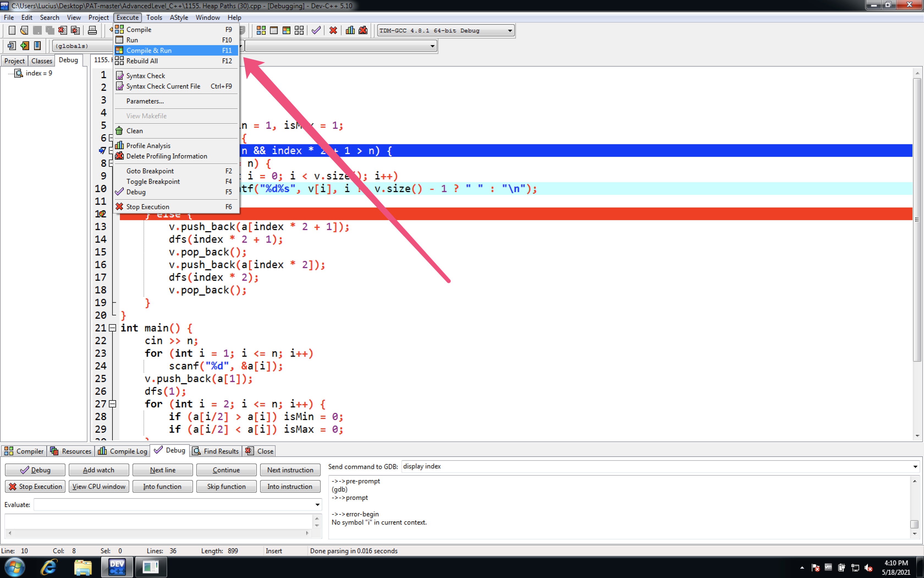This screenshot has width=924, height=578.
Task: Collapse the for-loop fold at line 27
Action: pos(112,404)
